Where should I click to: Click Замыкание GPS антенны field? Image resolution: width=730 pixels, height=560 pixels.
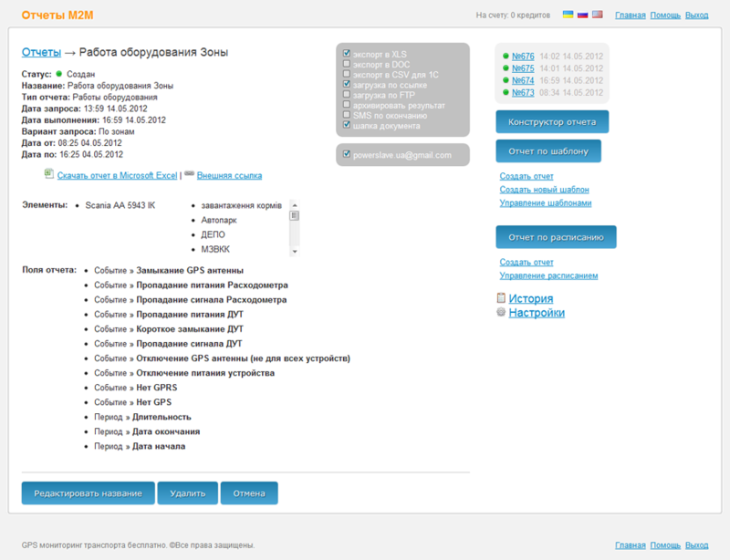tap(190, 271)
